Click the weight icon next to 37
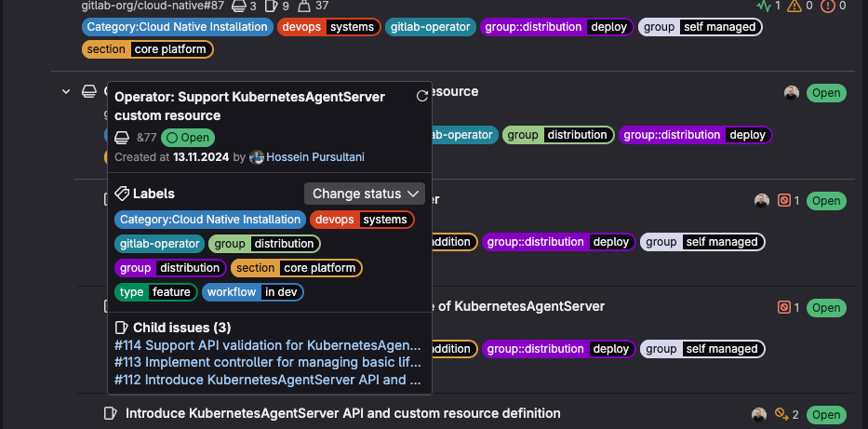The width and height of the screenshot is (868, 429). pos(304,7)
